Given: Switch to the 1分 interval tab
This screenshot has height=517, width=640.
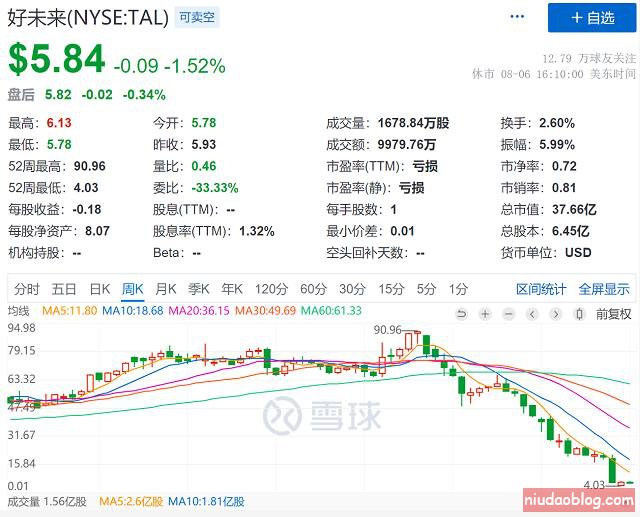Looking at the screenshot, I should click(x=458, y=289).
